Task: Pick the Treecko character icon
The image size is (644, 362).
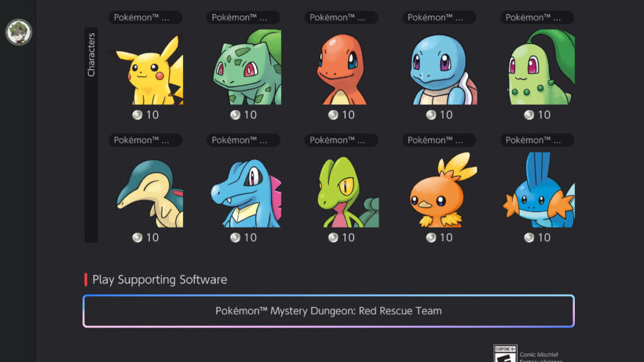Action: click(x=341, y=190)
